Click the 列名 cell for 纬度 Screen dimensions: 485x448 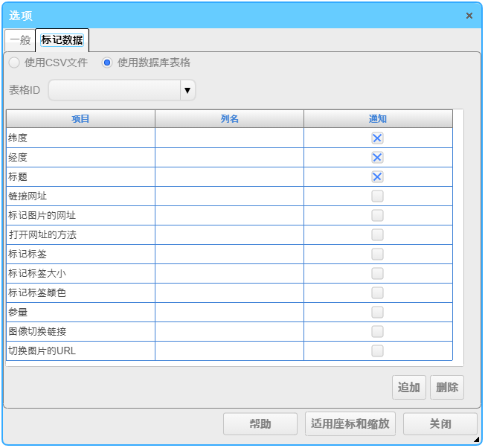click(229, 138)
